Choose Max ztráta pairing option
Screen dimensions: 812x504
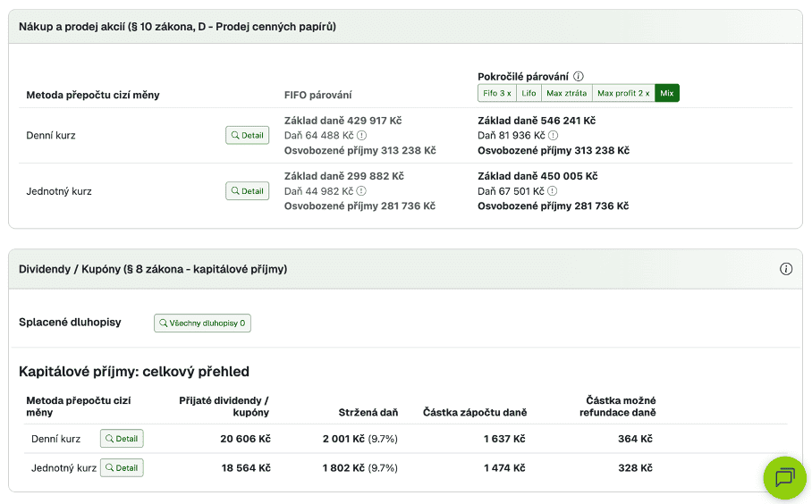point(567,93)
